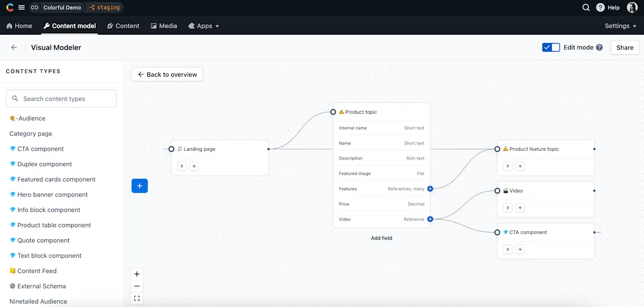Expand the CTA component node fields
644x307 pixels.
508,249
